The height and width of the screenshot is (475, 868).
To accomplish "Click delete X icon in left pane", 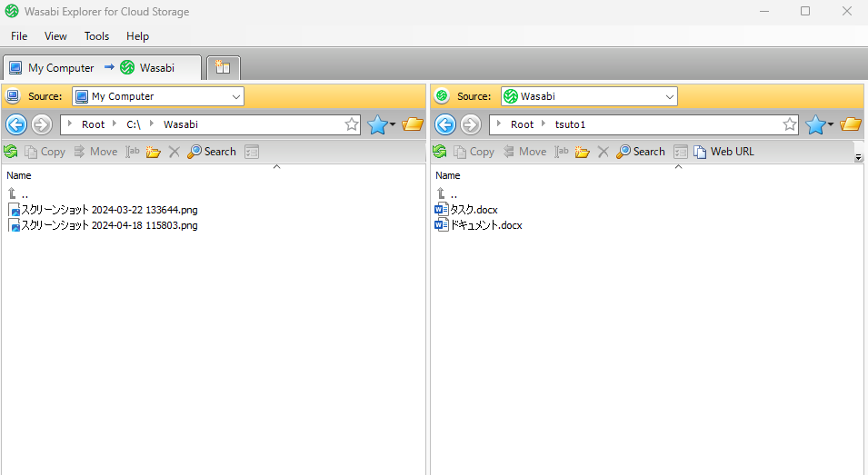I will point(175,152).
